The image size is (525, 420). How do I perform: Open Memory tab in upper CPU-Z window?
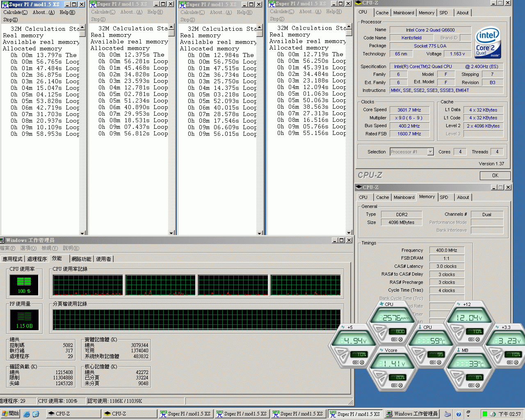pos(427,13)
